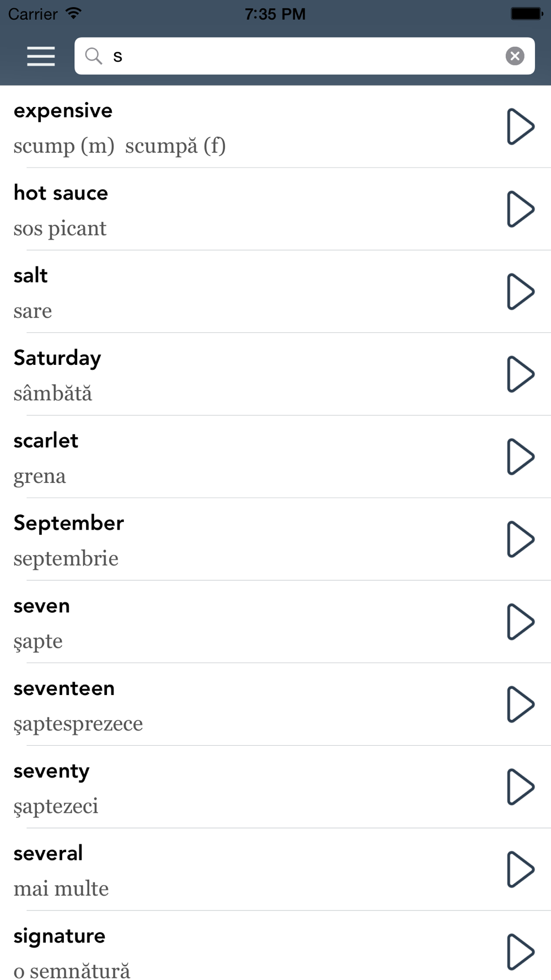Viewport: 551px width, 980px height.
Task: Play pronunciation for several
Action: point(520,869)
